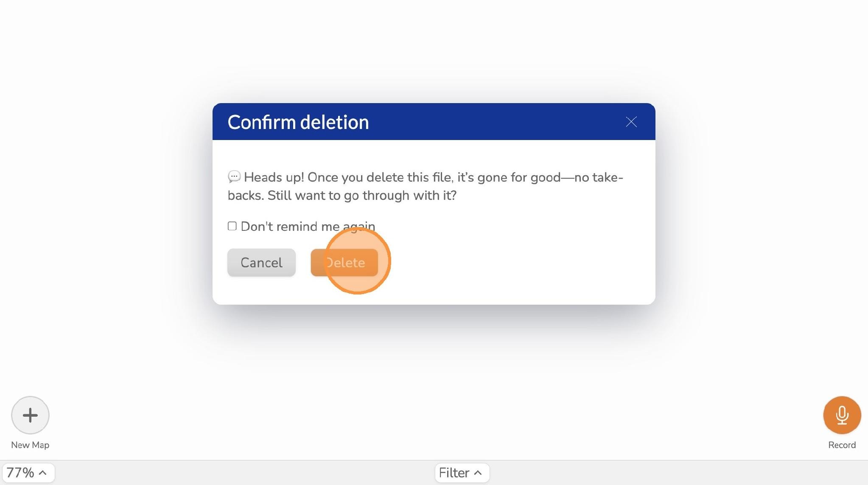Click the gray bottom status bar
Viewport: 868px width, 485px height.
pos(434,473)
